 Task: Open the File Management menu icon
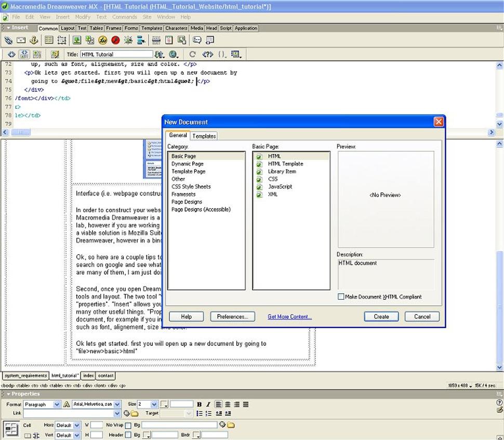[x=159, y=54]
